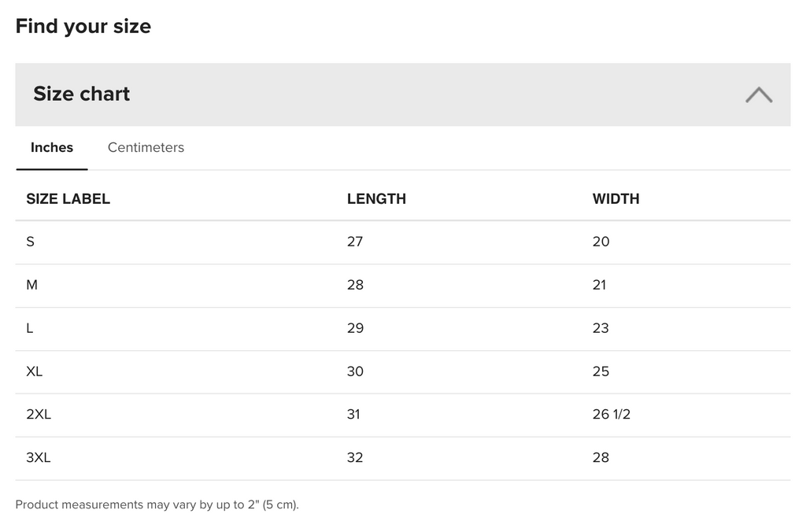Select the 2XL size row label
Screen dimensions: 806x532
[x=39, y=414]
